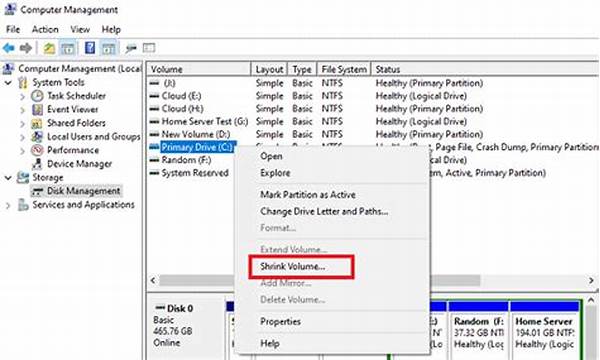This screenshot has height=360, width=600.
Task: Click the blue Help question mark toolbar icon
Action: [x=90, y=48]
